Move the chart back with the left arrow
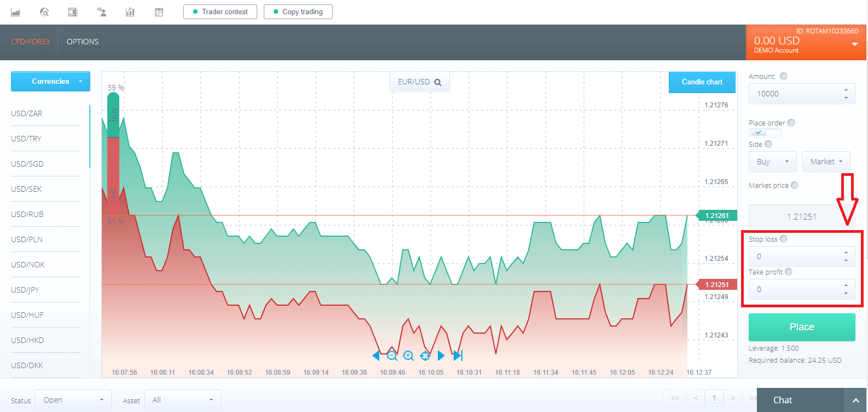Image resolution: width=868 pixels, height=412 pixels. pos(376,356)
